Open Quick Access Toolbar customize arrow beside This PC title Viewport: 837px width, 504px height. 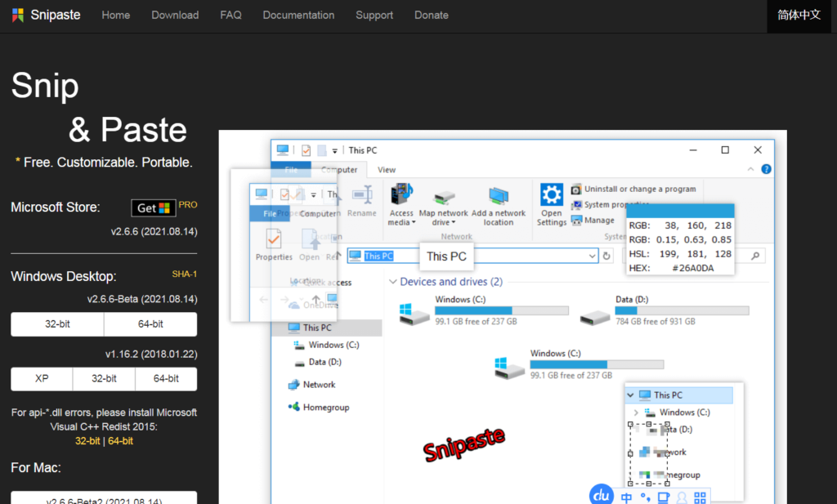point(334,151)
